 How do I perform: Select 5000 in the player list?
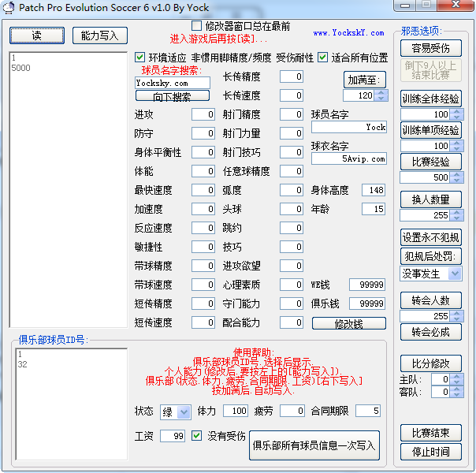(x=21, y=68)
